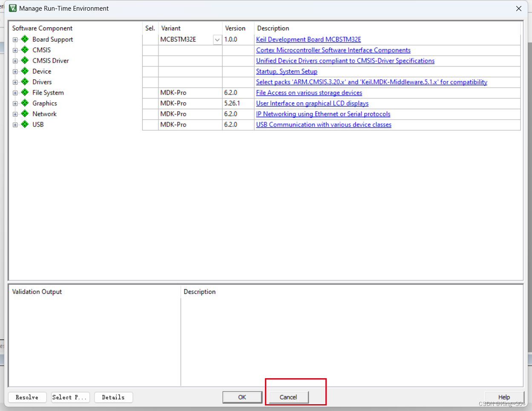The image size is (532, 411).
Task: Open USB Communication with device classes link
Action: point(324,124)
